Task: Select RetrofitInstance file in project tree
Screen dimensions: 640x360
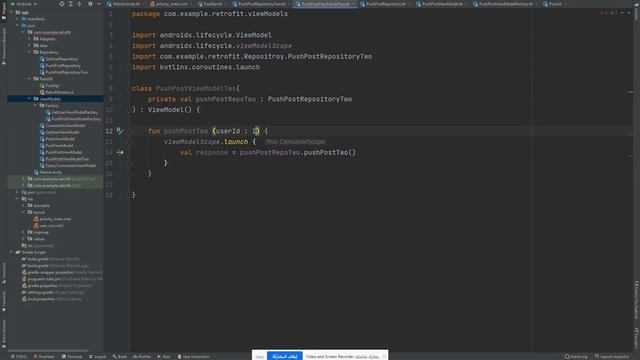Action: point(56,92)
